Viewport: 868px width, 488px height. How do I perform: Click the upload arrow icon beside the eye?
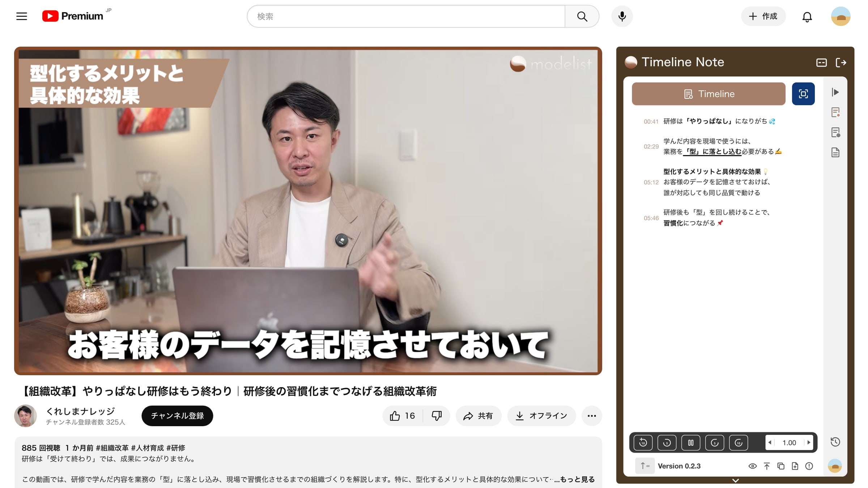[767, 466]
